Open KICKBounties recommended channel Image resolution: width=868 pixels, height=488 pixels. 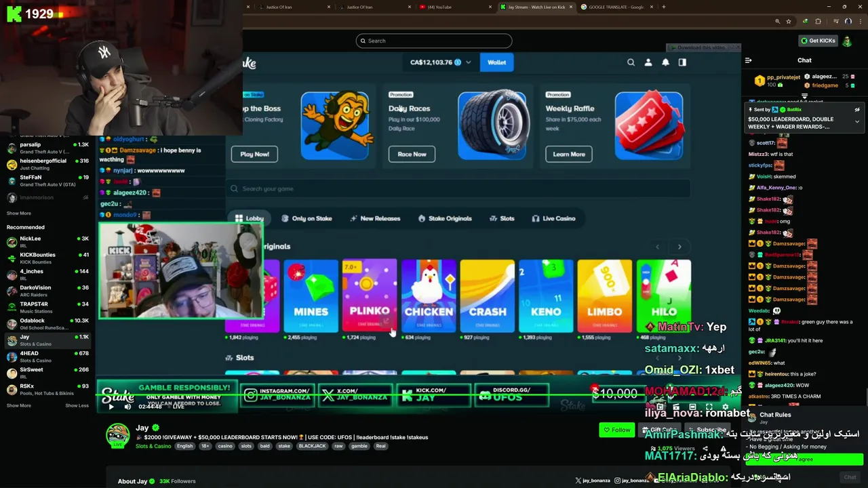[x=47, y=258]
